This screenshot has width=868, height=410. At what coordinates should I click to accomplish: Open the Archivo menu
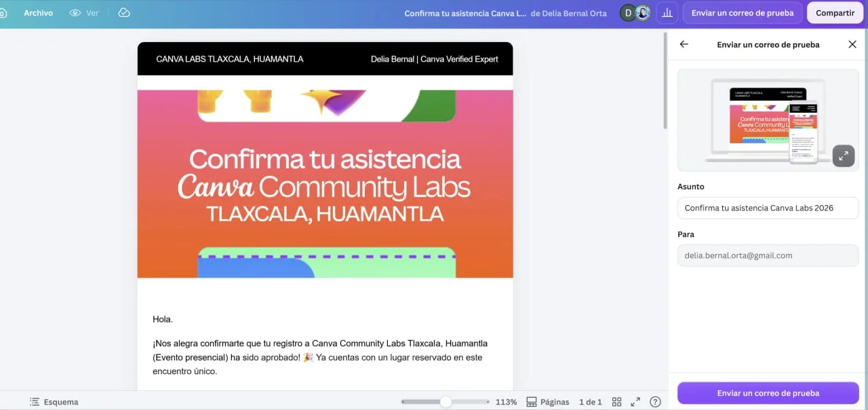(38, 13)
